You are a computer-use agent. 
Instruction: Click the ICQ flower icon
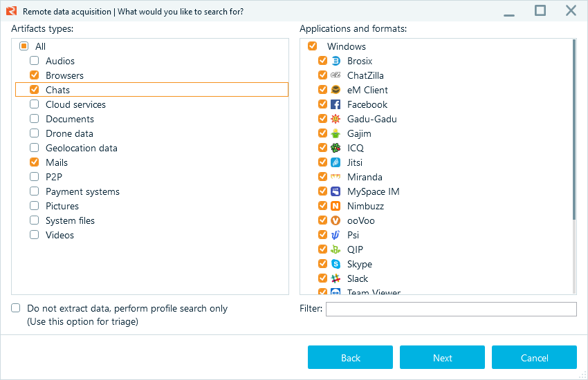click(336, 148)
